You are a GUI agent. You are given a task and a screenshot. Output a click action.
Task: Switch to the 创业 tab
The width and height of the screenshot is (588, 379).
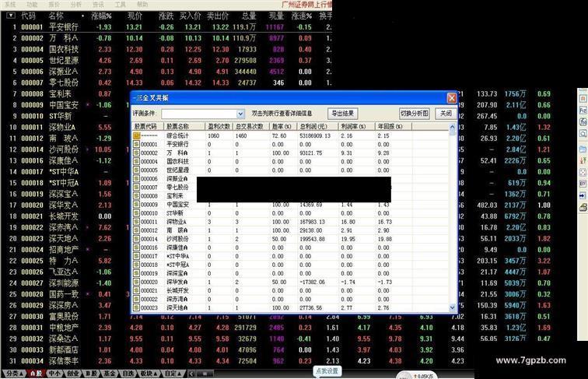click(x=73, y=374)
